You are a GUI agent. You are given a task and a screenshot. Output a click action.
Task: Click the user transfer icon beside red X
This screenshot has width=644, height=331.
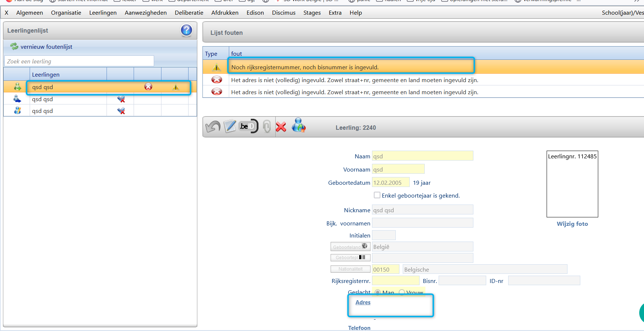click(x=299, y=125)
